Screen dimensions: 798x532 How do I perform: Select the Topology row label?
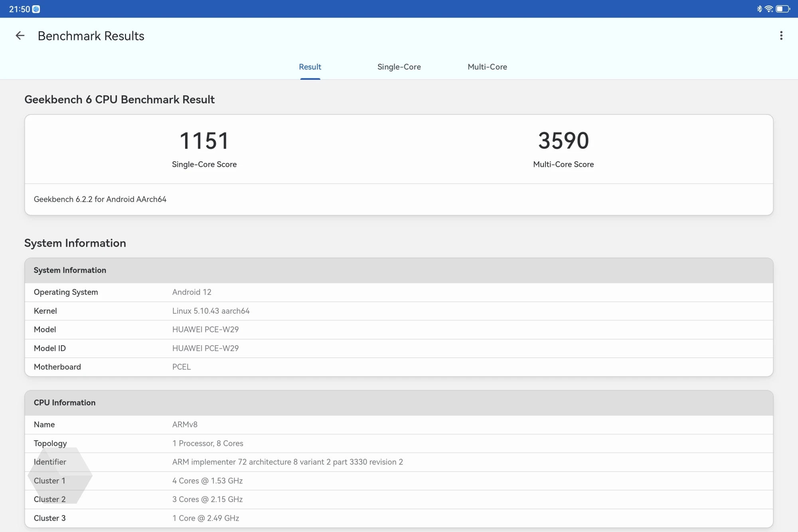(50, 443)
